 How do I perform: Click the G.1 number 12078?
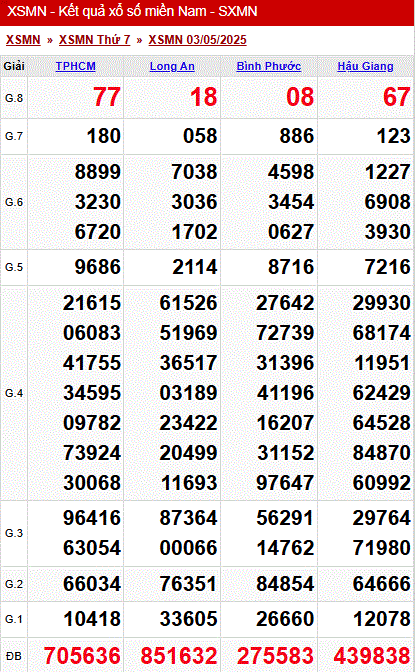pos(382,619)
